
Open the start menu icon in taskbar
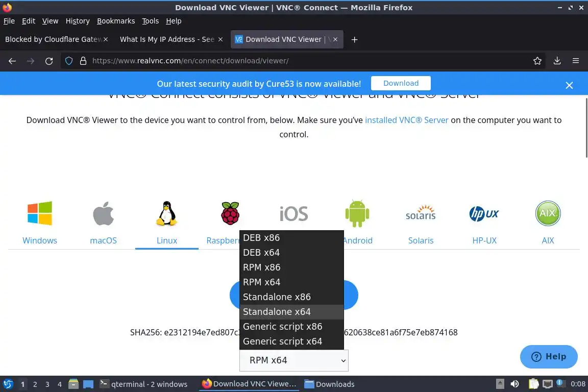pyautogui.click(x=8, y=384)
